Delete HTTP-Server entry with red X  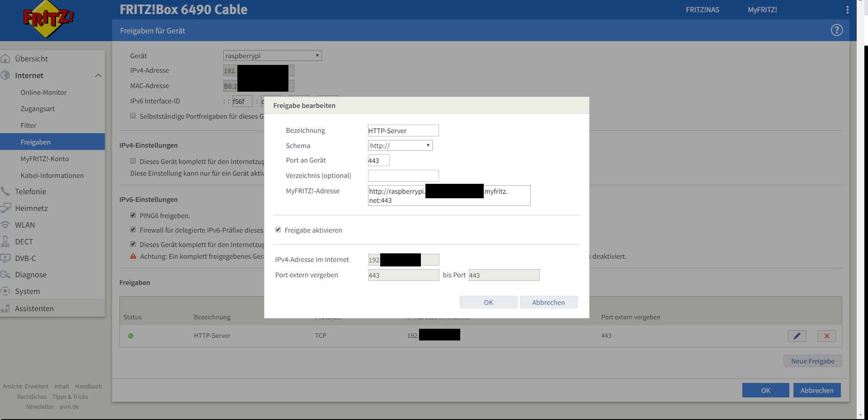pyautogui.click(x=826, y=336)
